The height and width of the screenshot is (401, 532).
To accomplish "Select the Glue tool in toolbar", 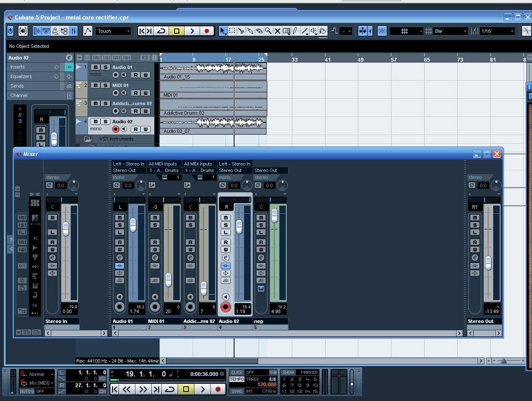I will pos(250,31).
